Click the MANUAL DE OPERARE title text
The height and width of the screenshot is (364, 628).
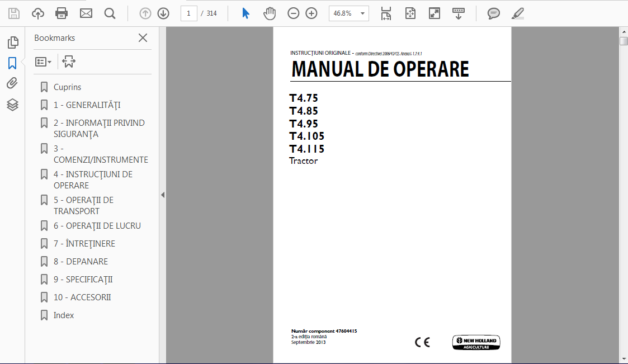coord(380,69)
